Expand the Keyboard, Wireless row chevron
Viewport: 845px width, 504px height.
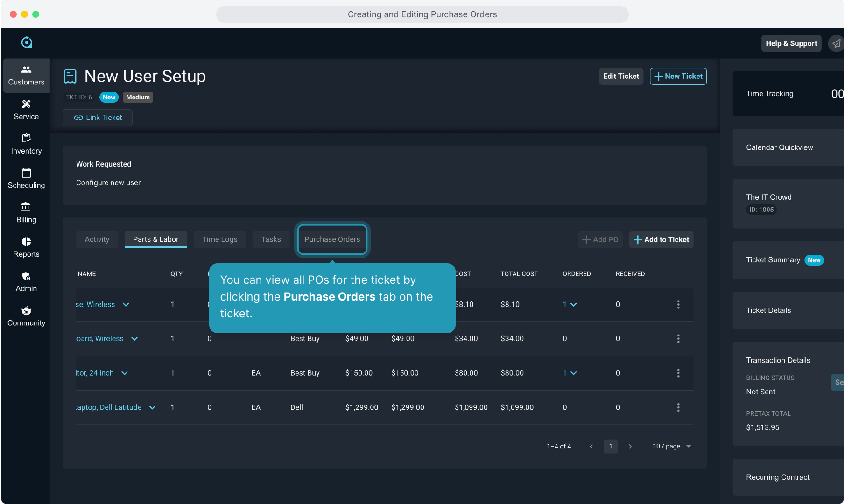coord(134,339)
